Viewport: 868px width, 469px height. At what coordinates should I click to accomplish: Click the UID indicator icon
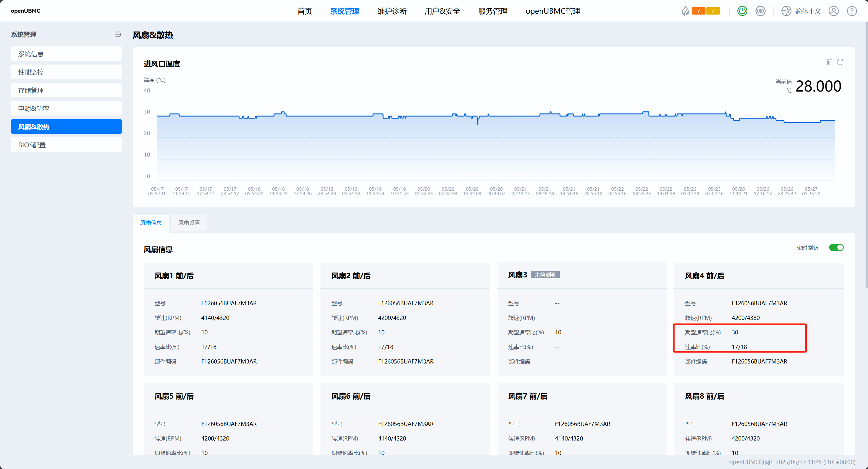(x=760, y=11)
